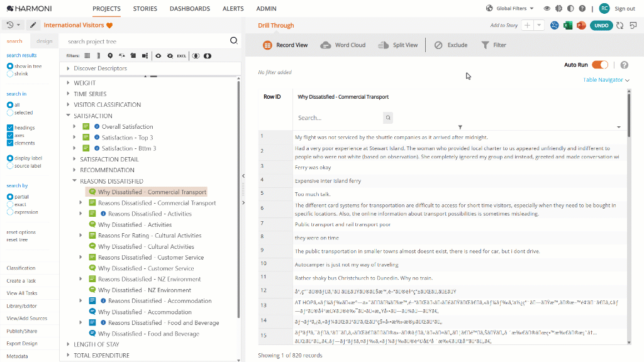Collapse the REASONS DISSATISFIED node
Screen dimensions: 644x362
coord(74,180)
